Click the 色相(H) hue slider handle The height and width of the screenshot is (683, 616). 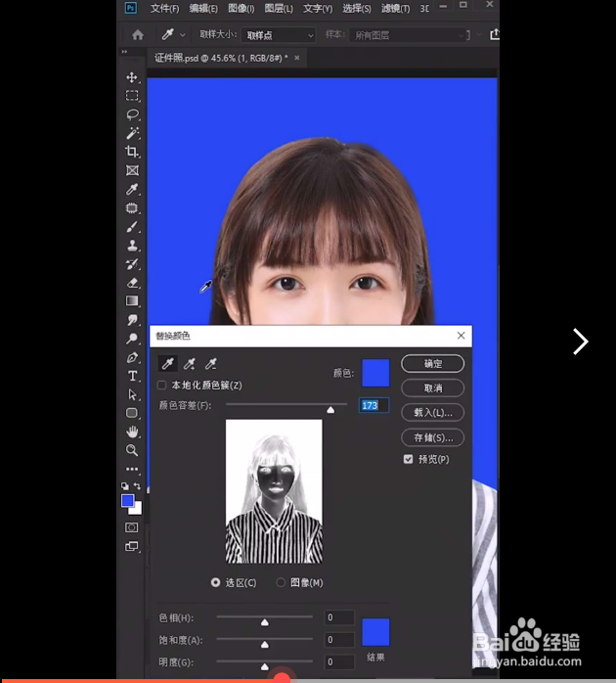[x=265, y=622]
